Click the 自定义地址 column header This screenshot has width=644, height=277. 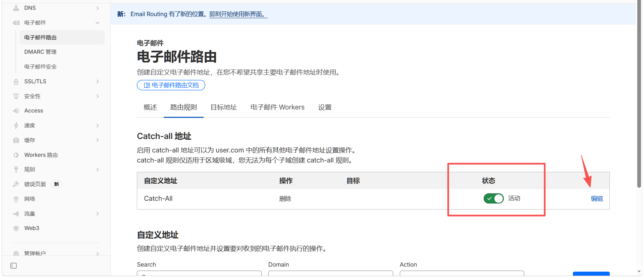pos(161,181)
